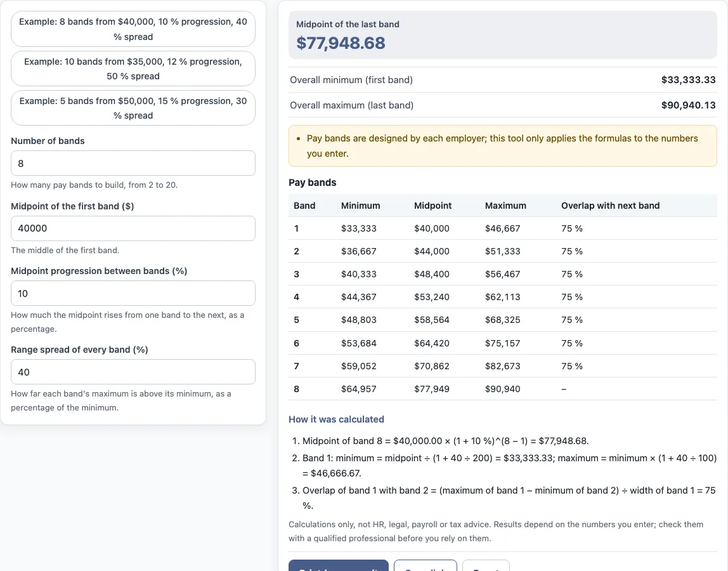Viewport: 728px width, 571px height.
Task: Click the 'Pay bands' table heading
Action: pyautogui.click(x=313, y=183)
